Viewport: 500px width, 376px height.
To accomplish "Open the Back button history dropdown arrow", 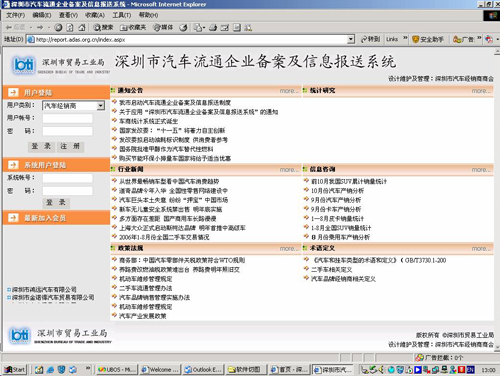I will [31, 27].
